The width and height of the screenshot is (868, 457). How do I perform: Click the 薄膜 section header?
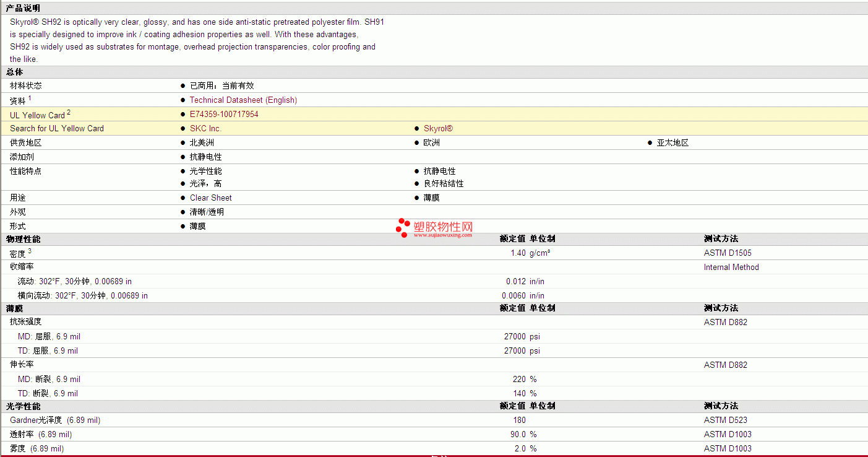click(x=15, y=308)
